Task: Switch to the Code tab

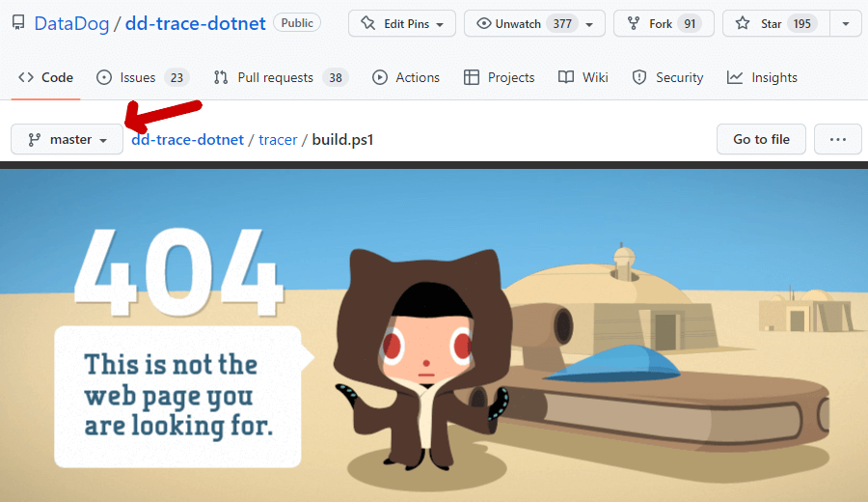Action: point(46,77)
